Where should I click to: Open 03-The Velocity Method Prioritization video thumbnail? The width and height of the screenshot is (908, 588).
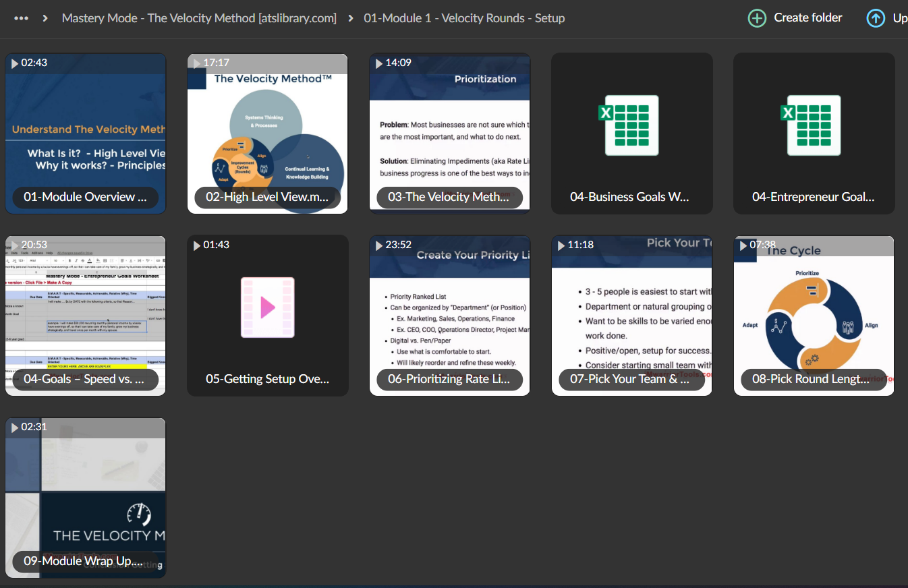click(x=450, y=134)
